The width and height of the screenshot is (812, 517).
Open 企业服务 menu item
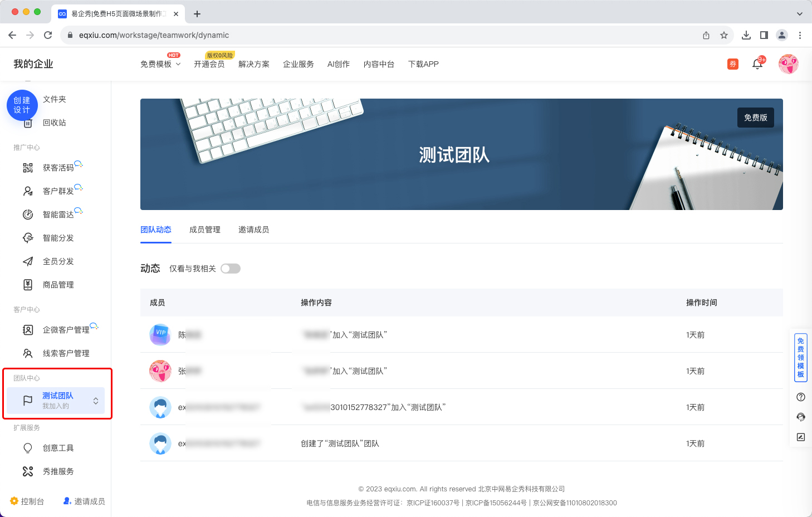(299, 64)
